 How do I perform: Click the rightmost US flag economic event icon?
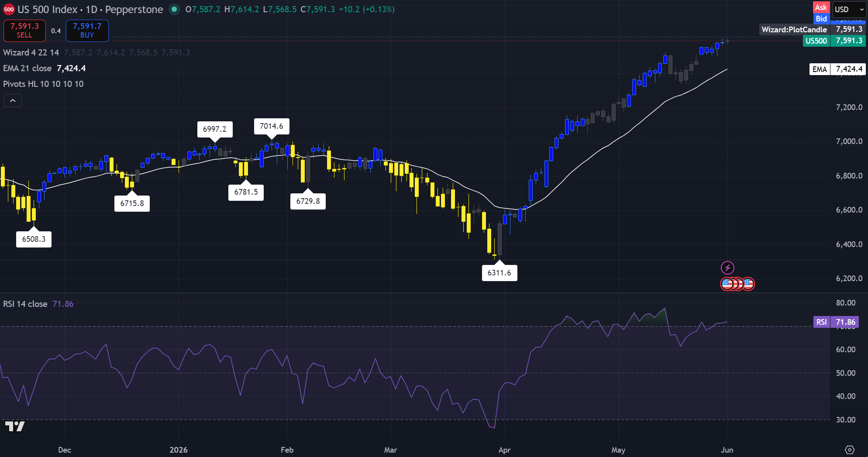[748, 284]
